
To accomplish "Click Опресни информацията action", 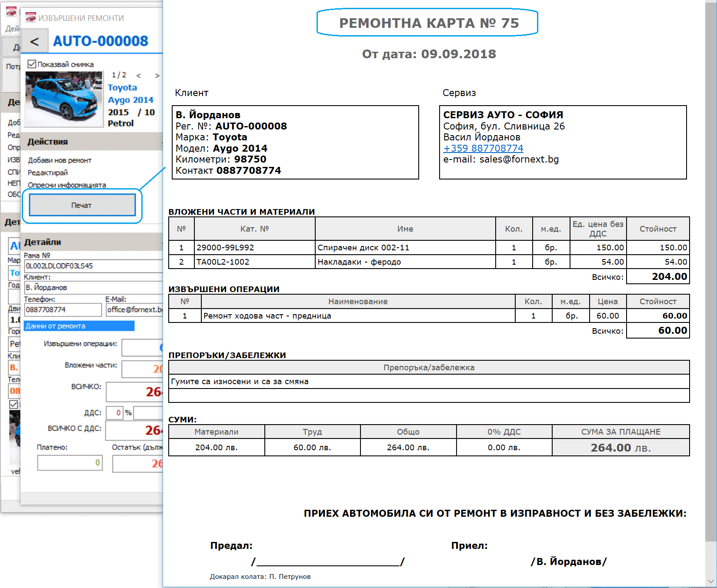I will pos(67,185).
